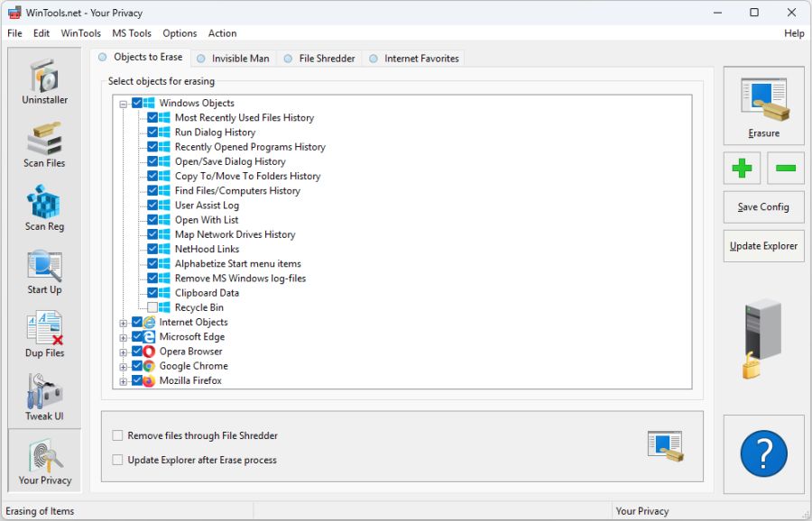Image resolution: width=812 pixels, height=521 pixels.
Task: Click the green plus add button
Action: (741, 169)
